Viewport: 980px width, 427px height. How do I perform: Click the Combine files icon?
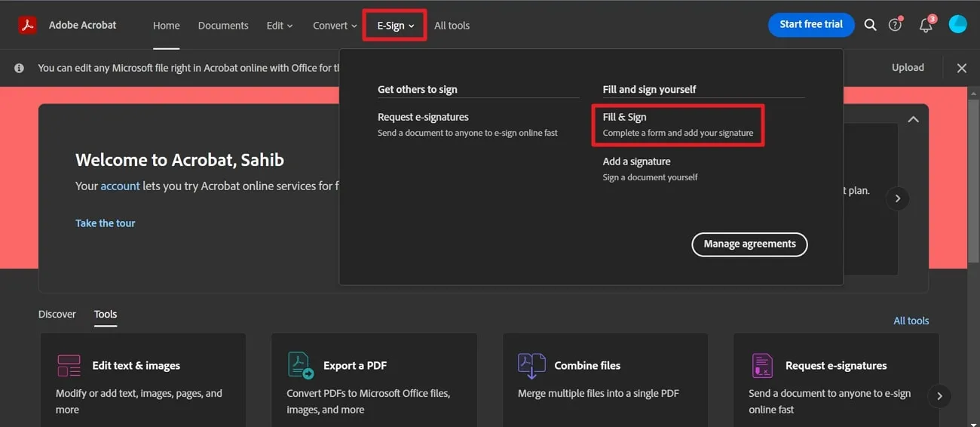(531, 366)
